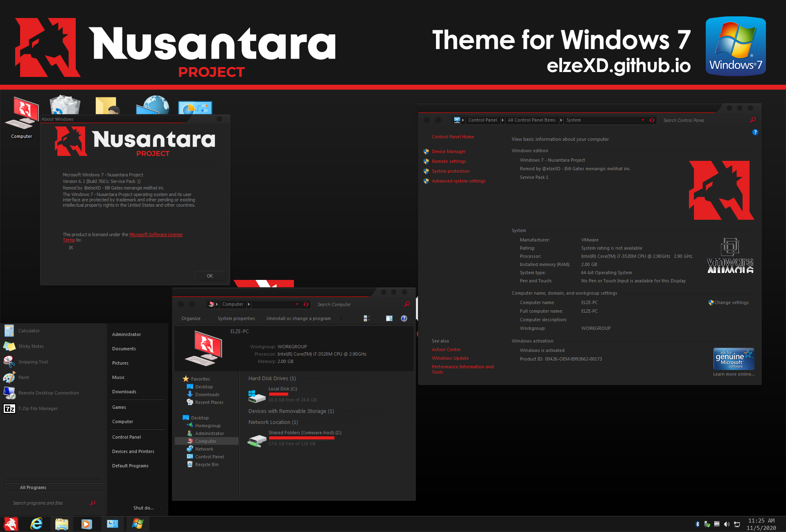Open Documents from Start menu

[124, 349]
